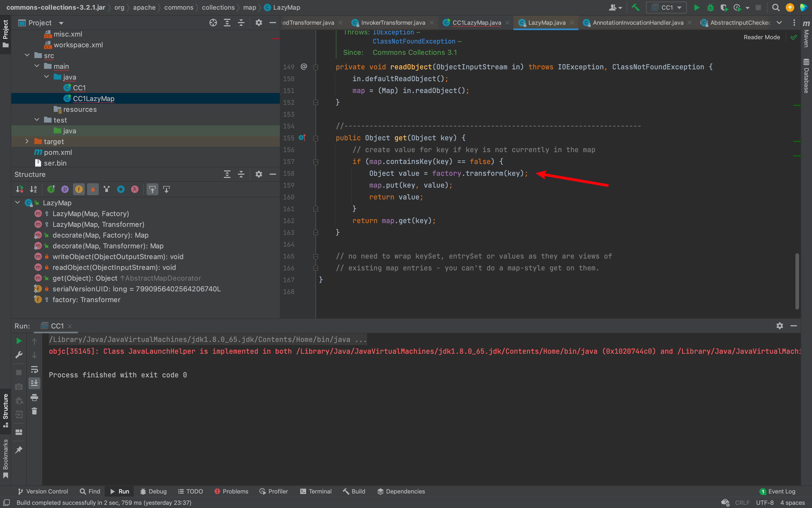
Task: Open Run panel settings gear
Action: click(780, 325)
